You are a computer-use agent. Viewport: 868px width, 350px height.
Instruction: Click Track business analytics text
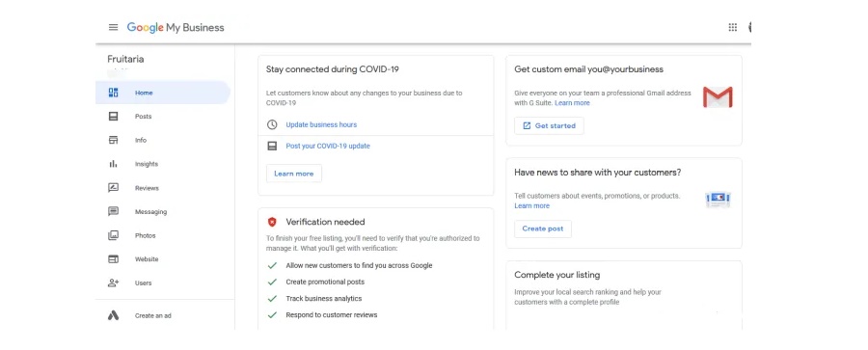pyautogui.click(x=324, y=299)
